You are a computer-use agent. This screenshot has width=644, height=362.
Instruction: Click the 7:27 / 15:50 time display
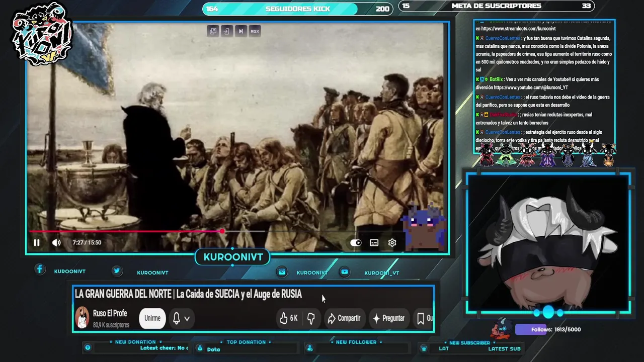[x=87, y=242]
